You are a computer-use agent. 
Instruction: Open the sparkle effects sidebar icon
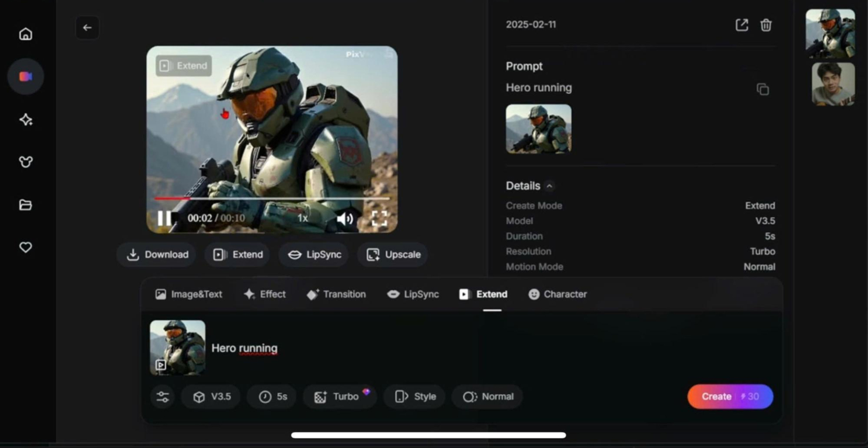click(x=25, y=120)
